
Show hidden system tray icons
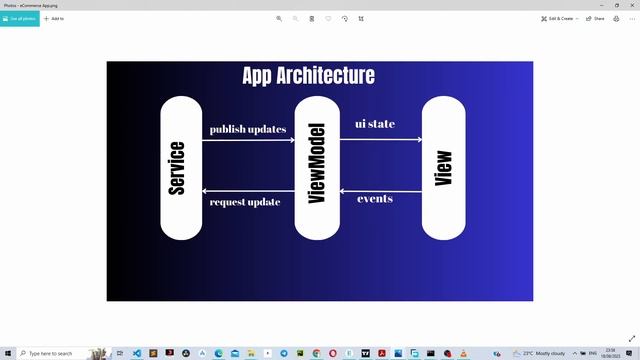(575, 353)
